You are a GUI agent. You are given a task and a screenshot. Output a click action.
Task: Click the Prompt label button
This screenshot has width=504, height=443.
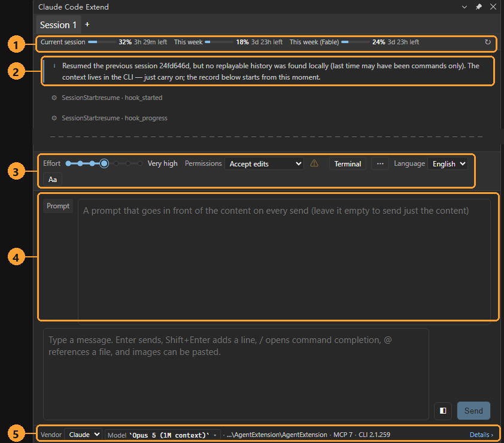pyautogui.click(x=58, y=206)
